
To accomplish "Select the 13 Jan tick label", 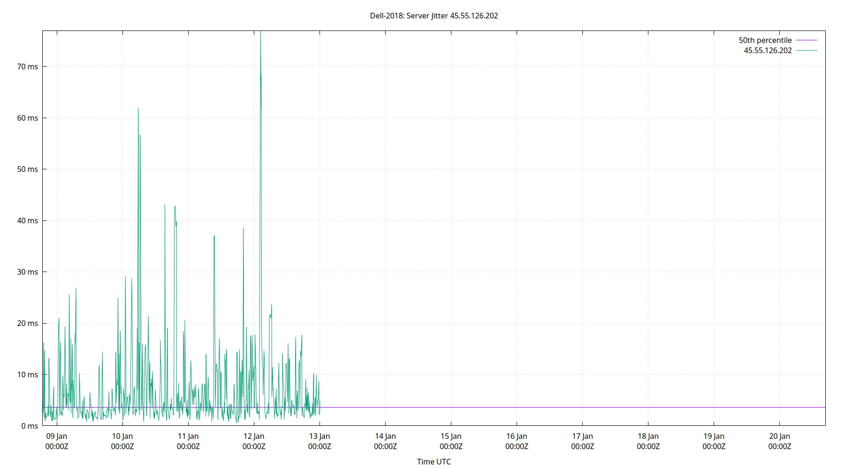I will click(320, 436).
